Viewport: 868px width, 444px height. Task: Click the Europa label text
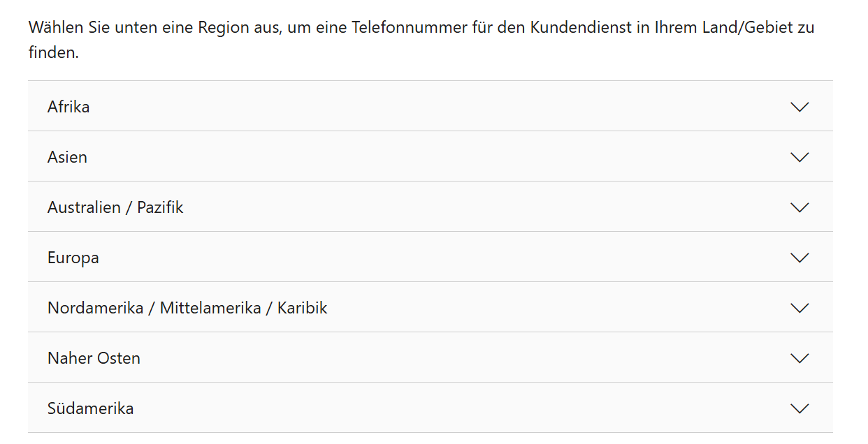coord(73,257)
